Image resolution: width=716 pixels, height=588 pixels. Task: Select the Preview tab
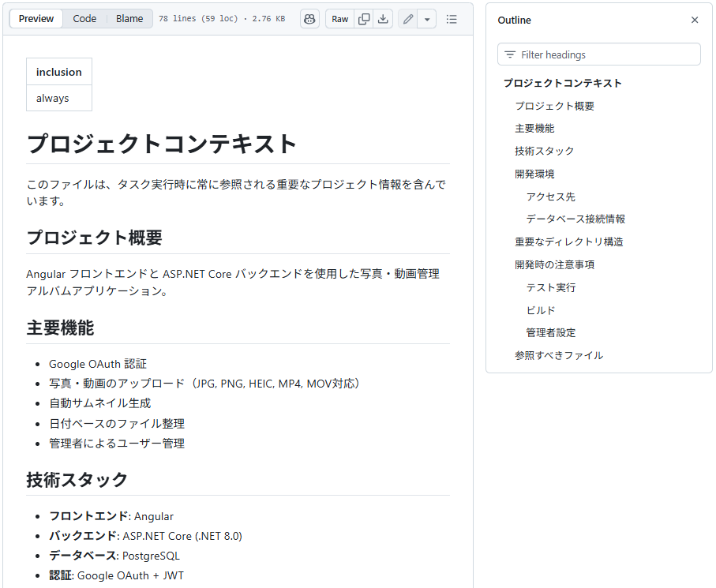pyautogui.click(x=36, y=19)
